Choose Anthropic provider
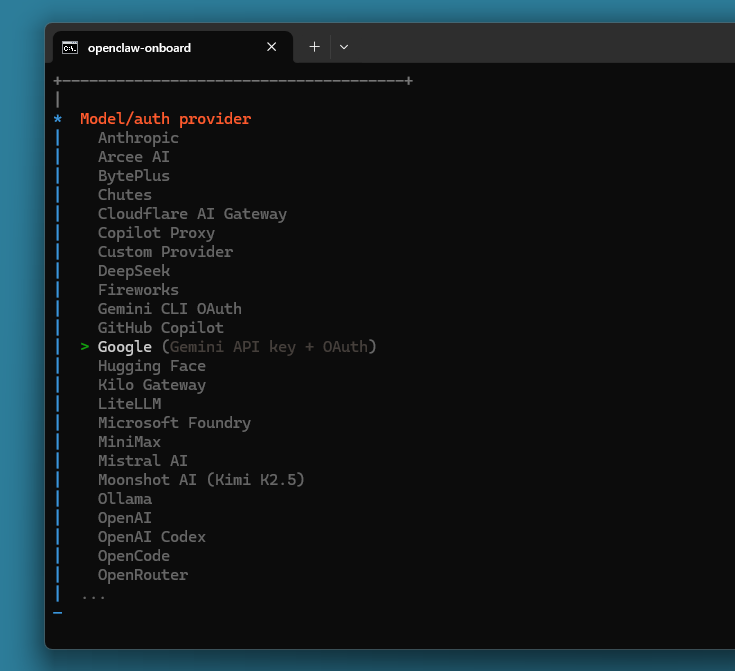Screen dimensions: 735x671 (138, 138)
